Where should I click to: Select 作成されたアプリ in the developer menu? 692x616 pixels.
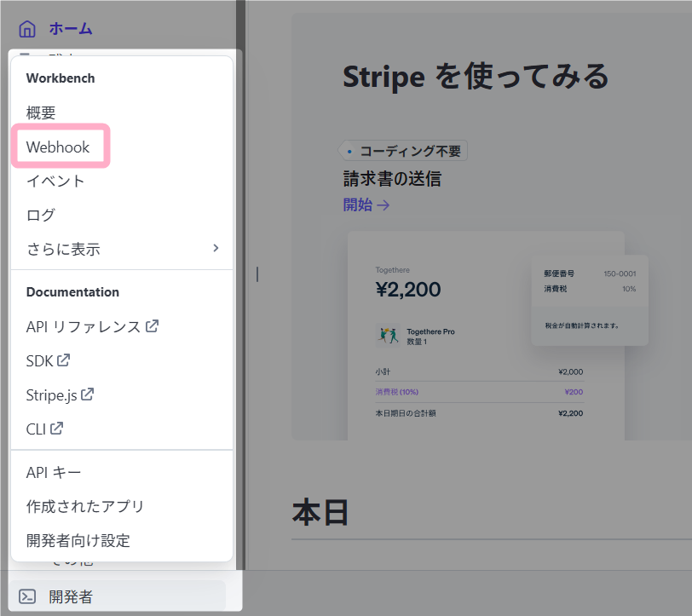pos(85,506)
